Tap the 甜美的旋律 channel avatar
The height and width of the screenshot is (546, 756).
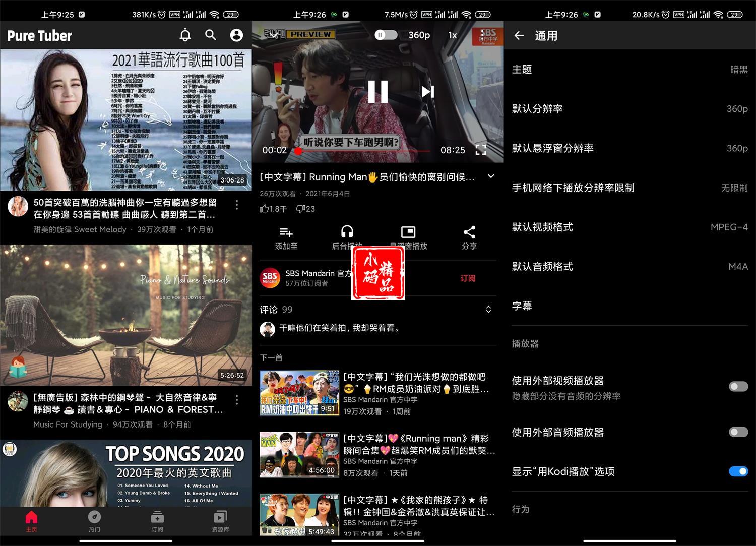18,206
